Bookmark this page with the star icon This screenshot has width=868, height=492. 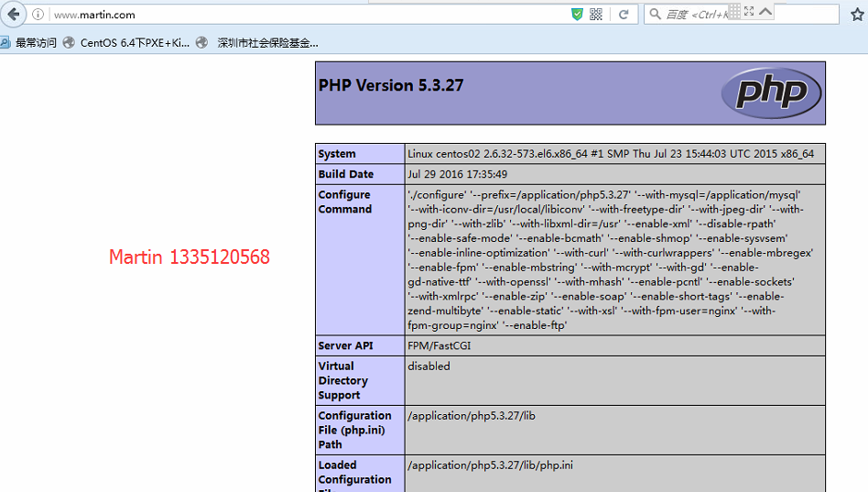[x=858, y=15]
